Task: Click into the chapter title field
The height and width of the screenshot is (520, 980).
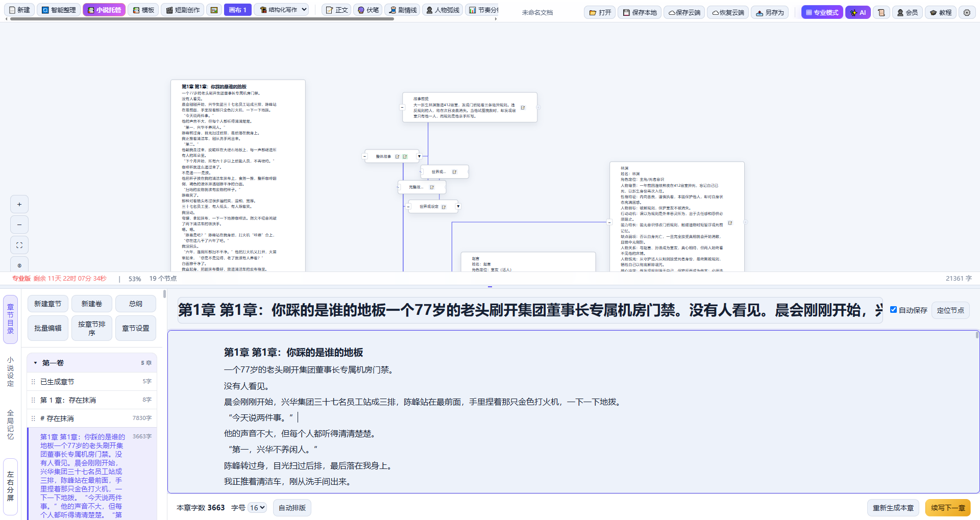Action: 530,310
